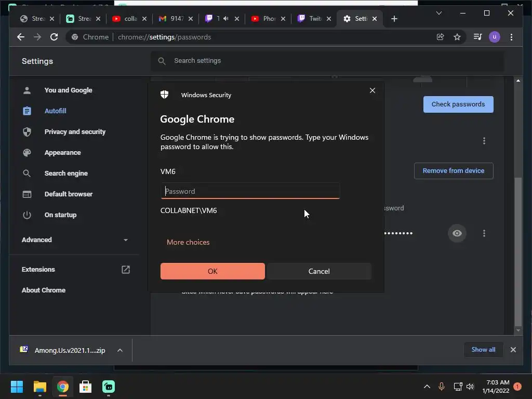Screen dimensions: 532x399
Task: Click the search magnifier icon in settings
Action: pos(162,61)
